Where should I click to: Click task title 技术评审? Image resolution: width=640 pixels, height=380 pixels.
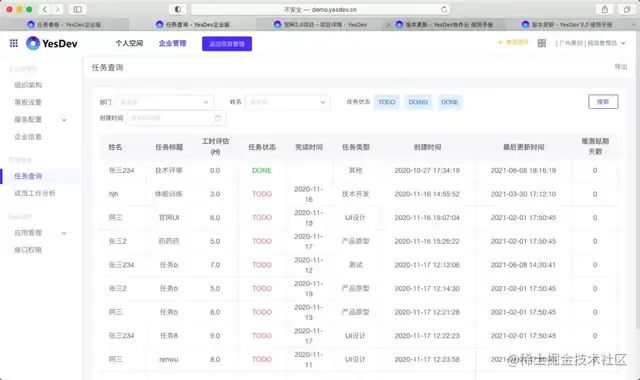click(169, 171)
